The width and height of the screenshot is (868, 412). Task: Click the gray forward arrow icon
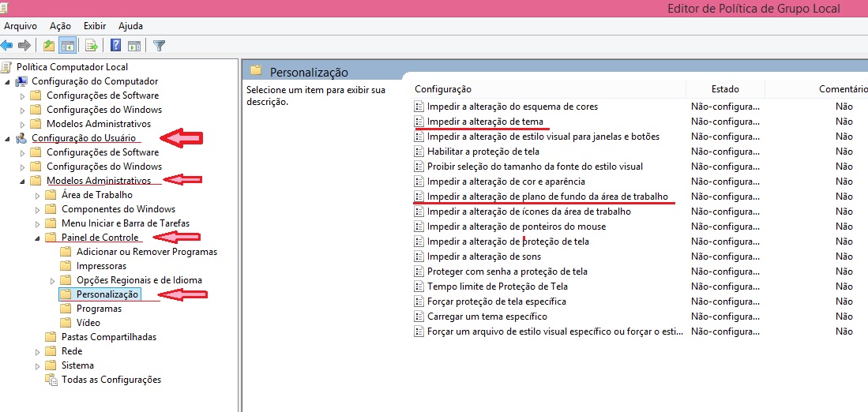pos(24,45)
